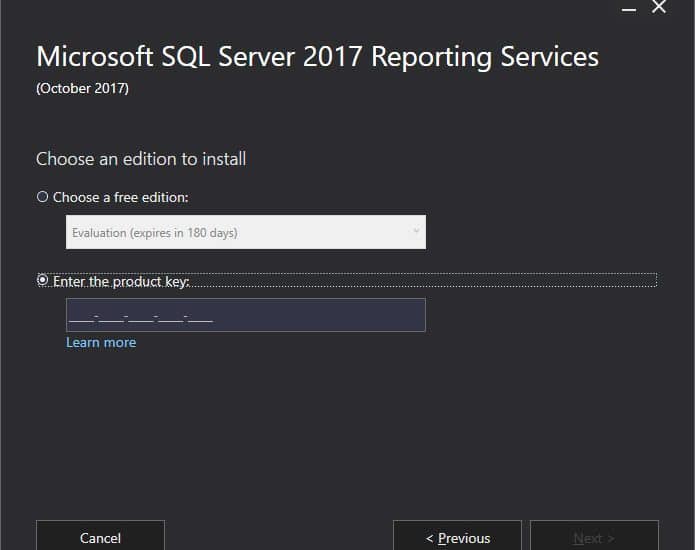
Task: Click the 'Choose an edition to install' heading
Action: click(141, 159)
